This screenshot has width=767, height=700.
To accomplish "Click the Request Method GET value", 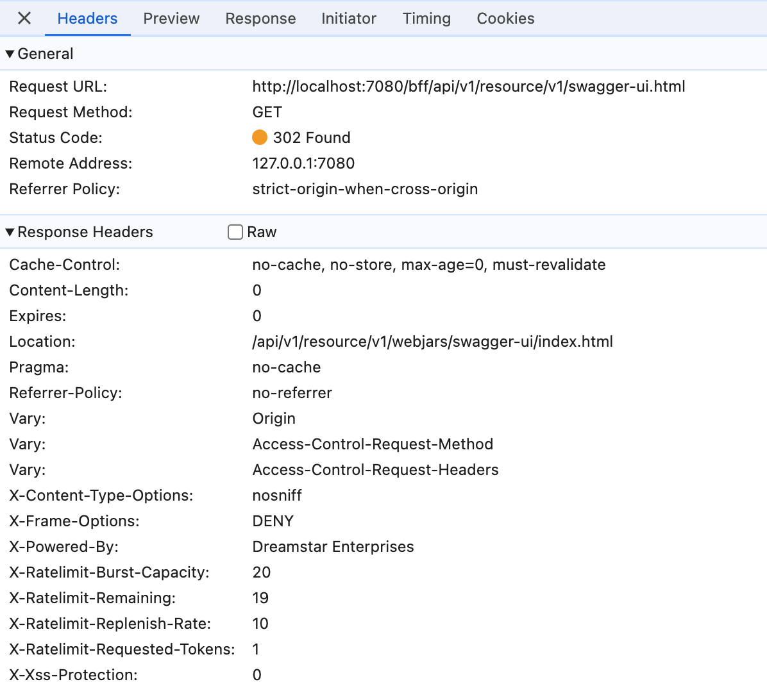I will tap(267, 112).
